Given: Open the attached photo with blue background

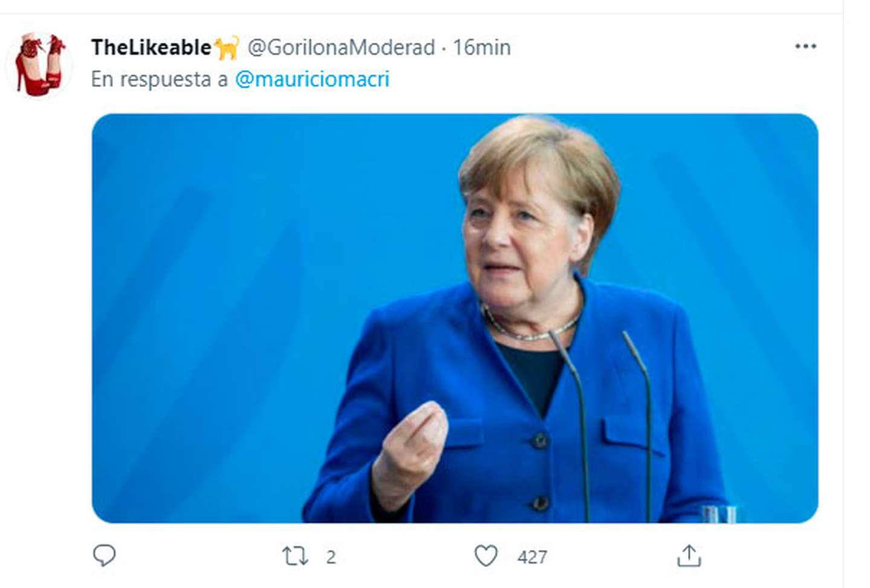Looking at the screenshot, I should pyautogui.click(x=242, y=302).
